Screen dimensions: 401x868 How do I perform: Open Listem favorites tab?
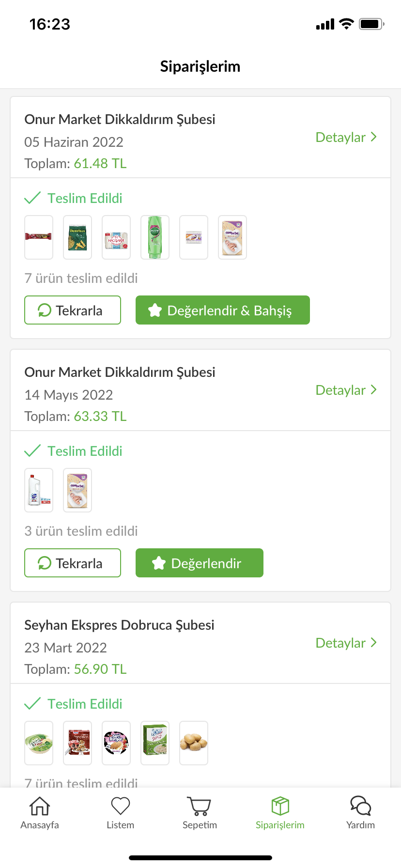pos(120,813)
